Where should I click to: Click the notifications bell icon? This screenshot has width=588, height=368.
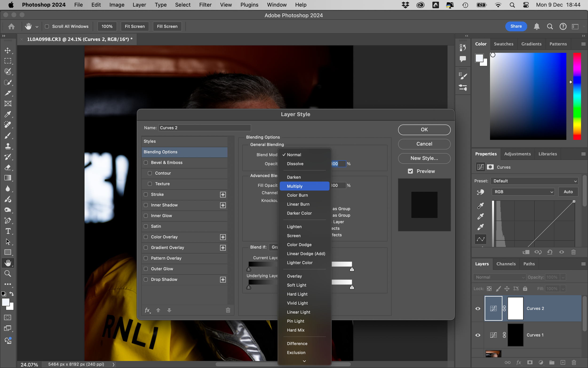(x=536, y=26)
